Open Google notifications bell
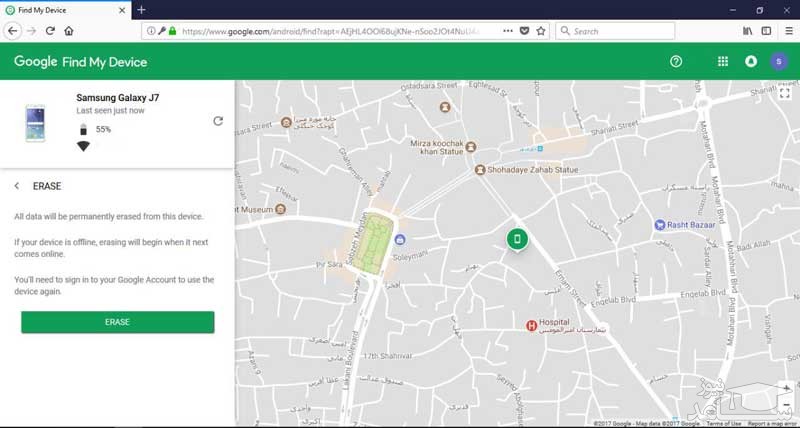Image resolution: width=800 pixels, height=428 pixels. click(751, 61)
